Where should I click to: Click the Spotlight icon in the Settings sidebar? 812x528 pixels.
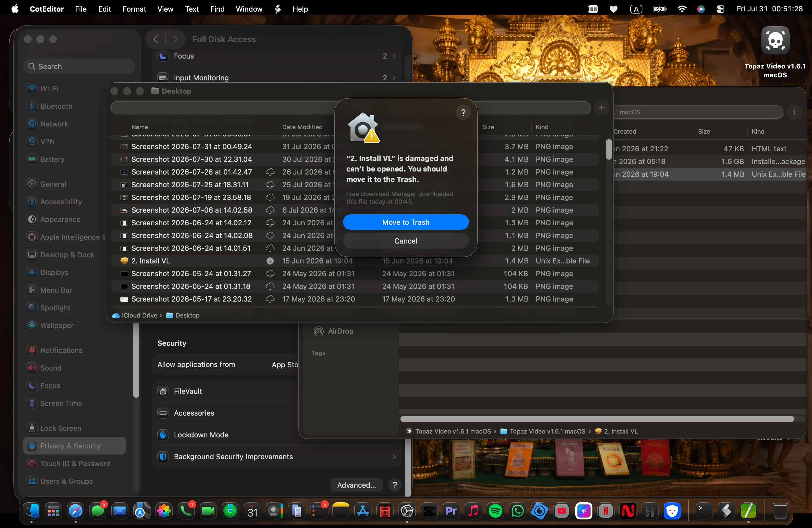pos(32,308)
